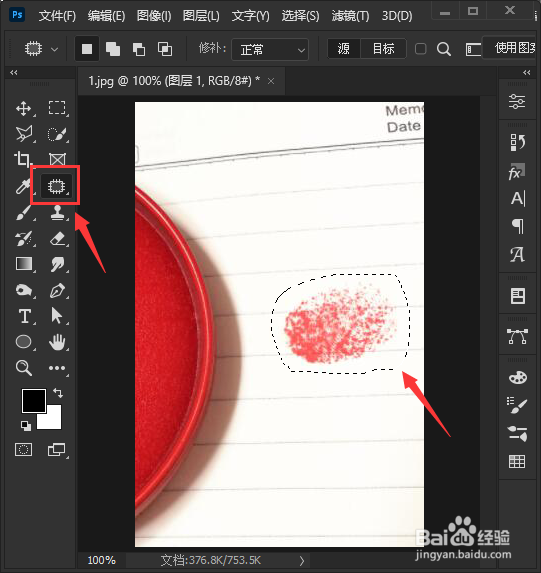Select the Eyedropper tool
This screenshot has height=573, width=541.
(23, 186)
